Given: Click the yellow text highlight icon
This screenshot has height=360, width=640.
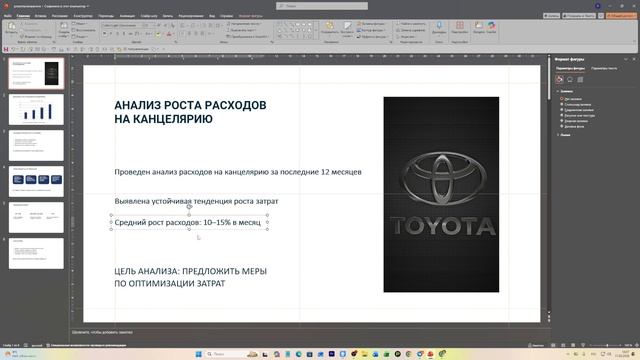Looking at the screenshot, I should [x=158, y=34].
